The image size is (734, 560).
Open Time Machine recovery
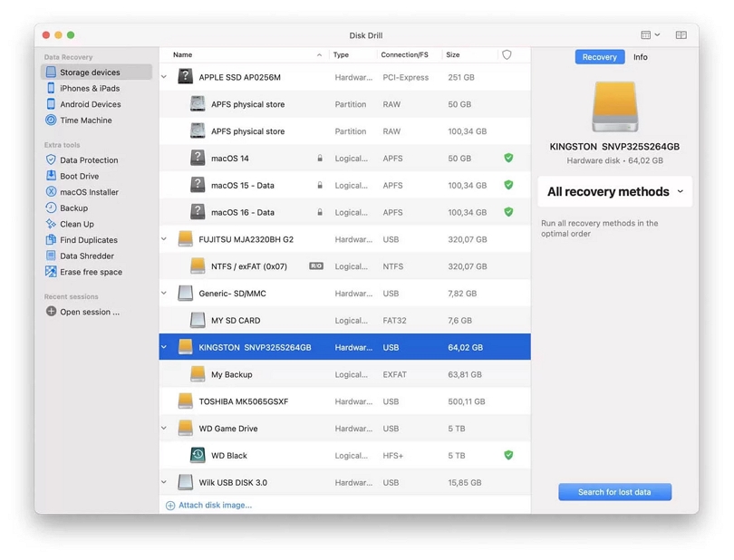(x=86, y=121)
